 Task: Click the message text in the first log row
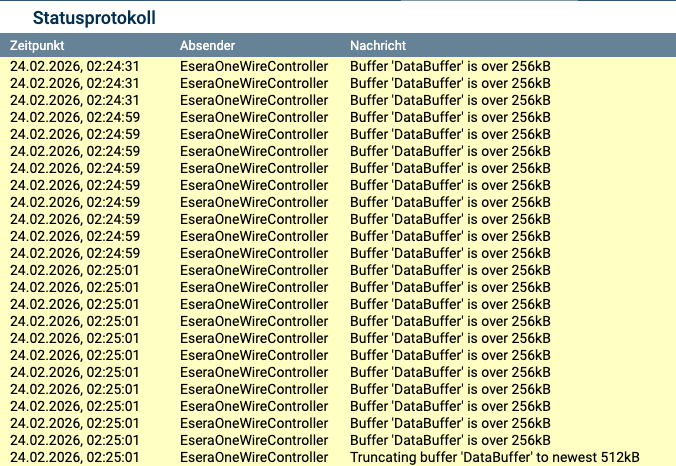tap(450, 66)
